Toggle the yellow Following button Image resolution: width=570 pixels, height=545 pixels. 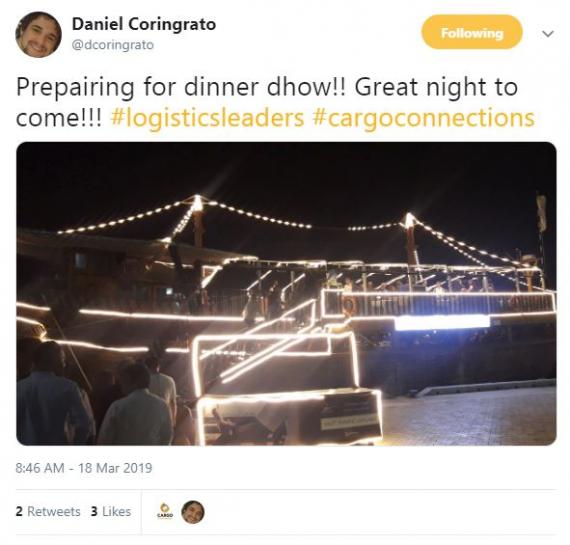(472, 32)
